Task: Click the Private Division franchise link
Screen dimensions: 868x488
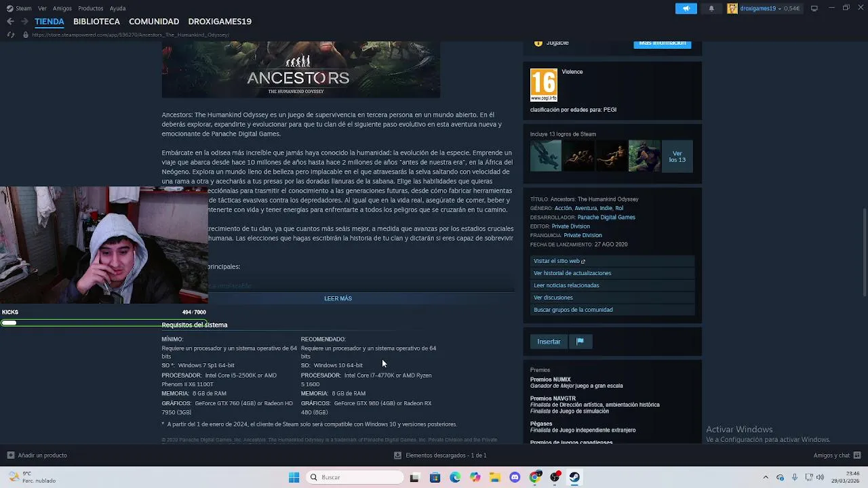Action: [x=583, y=235]
